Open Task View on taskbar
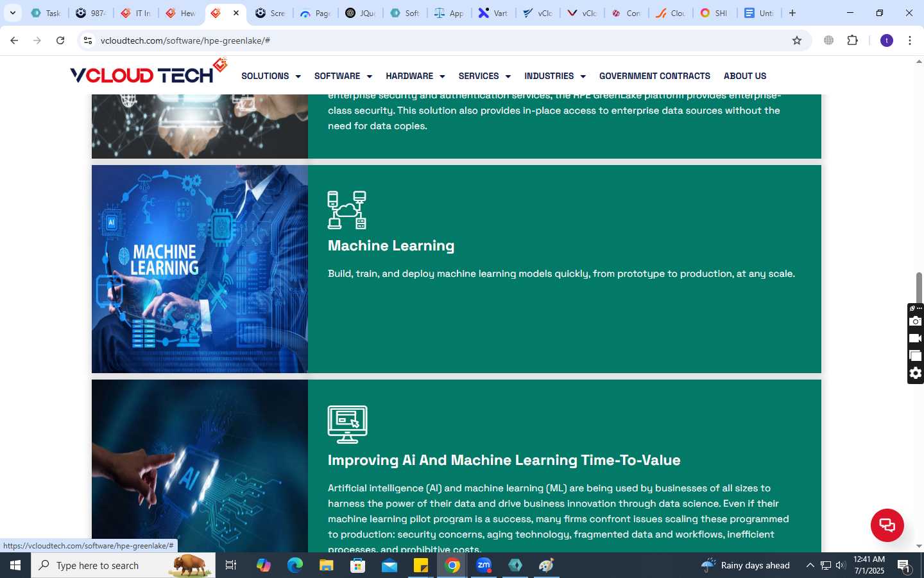Screen dimensions: 924x578 coord(231,565)
